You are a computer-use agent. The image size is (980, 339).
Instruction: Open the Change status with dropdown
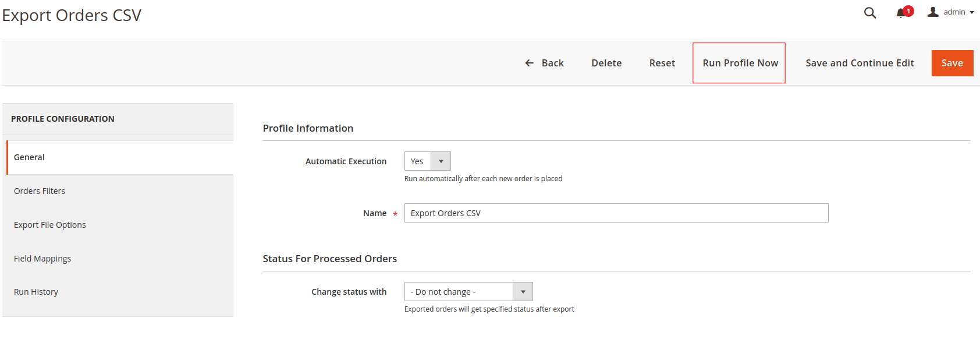coord(468,292)
